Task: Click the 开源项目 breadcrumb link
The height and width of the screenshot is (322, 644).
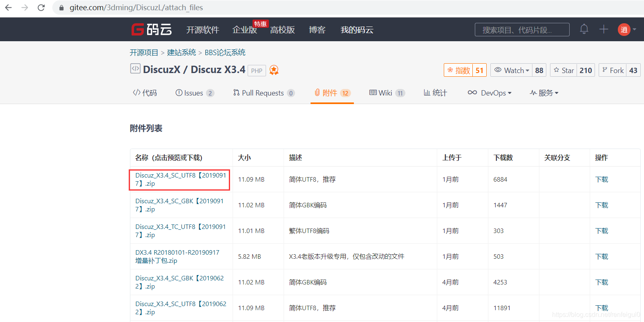Action: pos(144,53)
